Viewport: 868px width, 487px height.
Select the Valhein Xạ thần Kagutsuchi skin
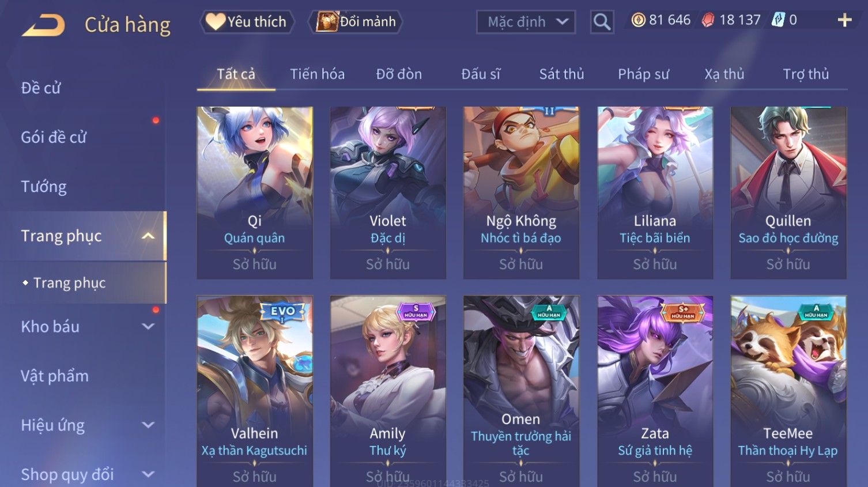coord(255,391)
